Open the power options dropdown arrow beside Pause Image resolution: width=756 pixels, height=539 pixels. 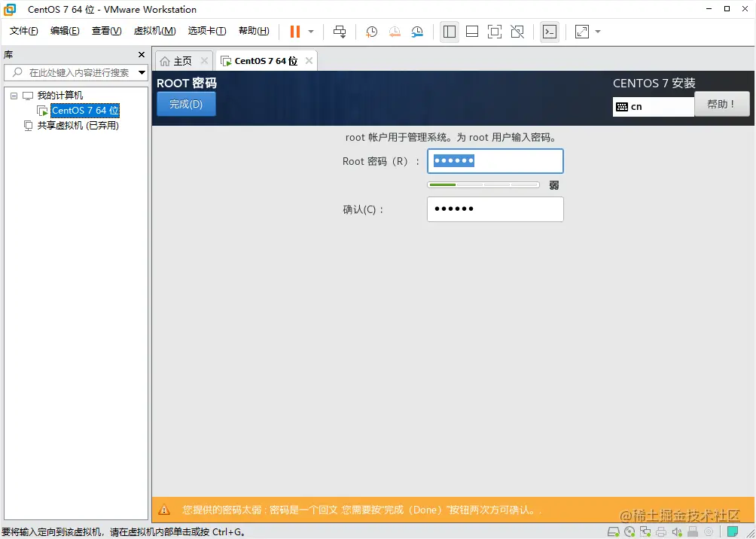coord(311,32)
